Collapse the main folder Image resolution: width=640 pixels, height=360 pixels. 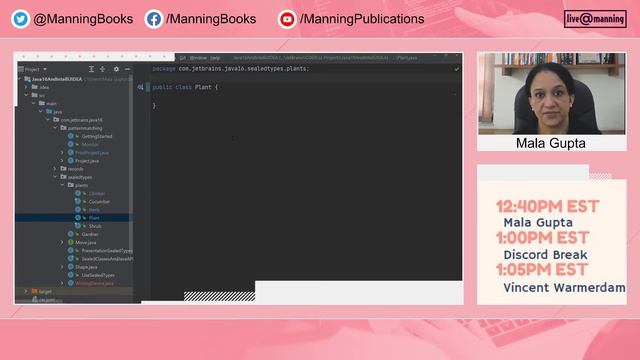tap(33, 103)
